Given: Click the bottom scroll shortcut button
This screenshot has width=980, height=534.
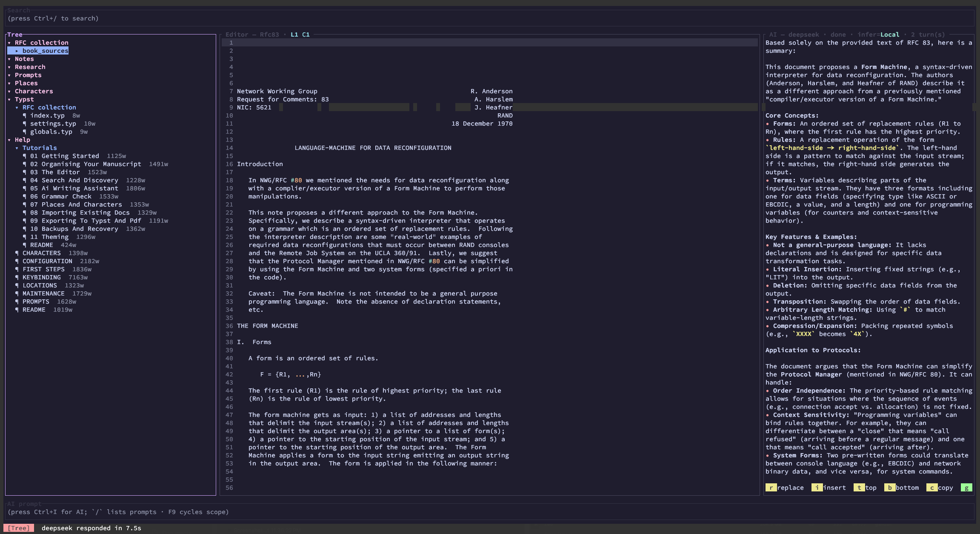Looking at the screenshot, I should point(901,488).
